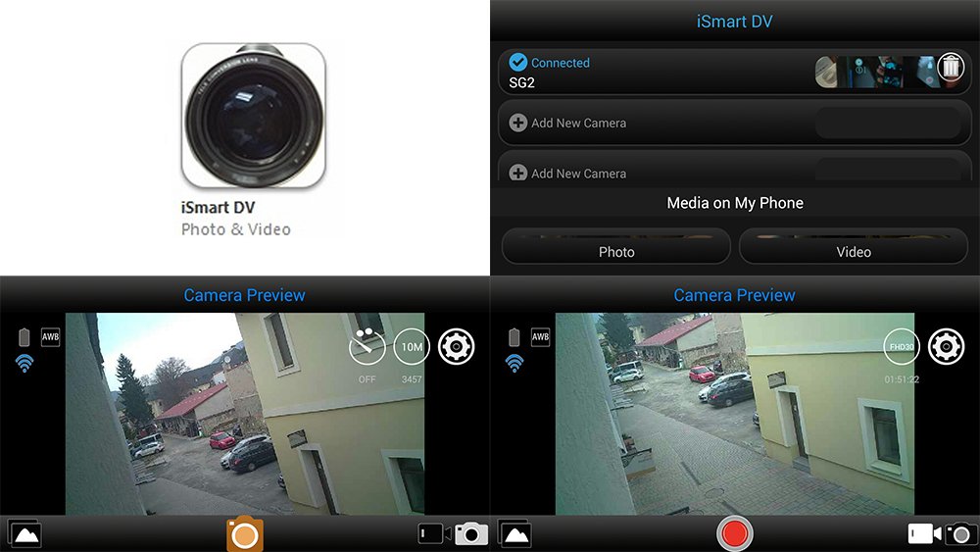This screenshot has height=552, width=980.
Task: Open settings gear in left Camera Preview
Action: tap(457, 346)
